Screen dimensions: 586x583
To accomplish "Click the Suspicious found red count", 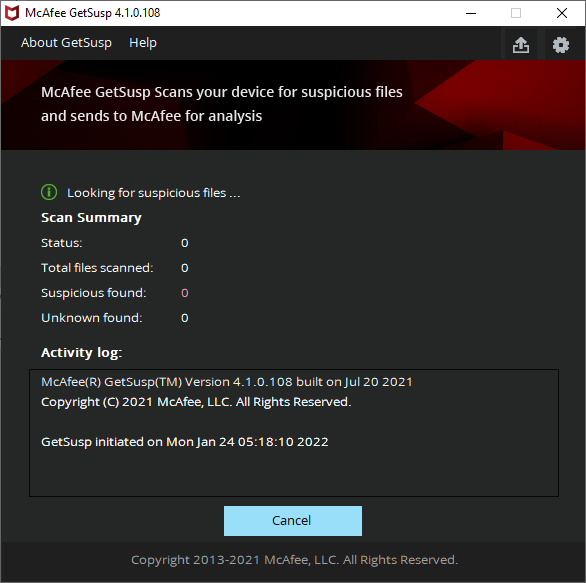I will click(x=185, y=293).
